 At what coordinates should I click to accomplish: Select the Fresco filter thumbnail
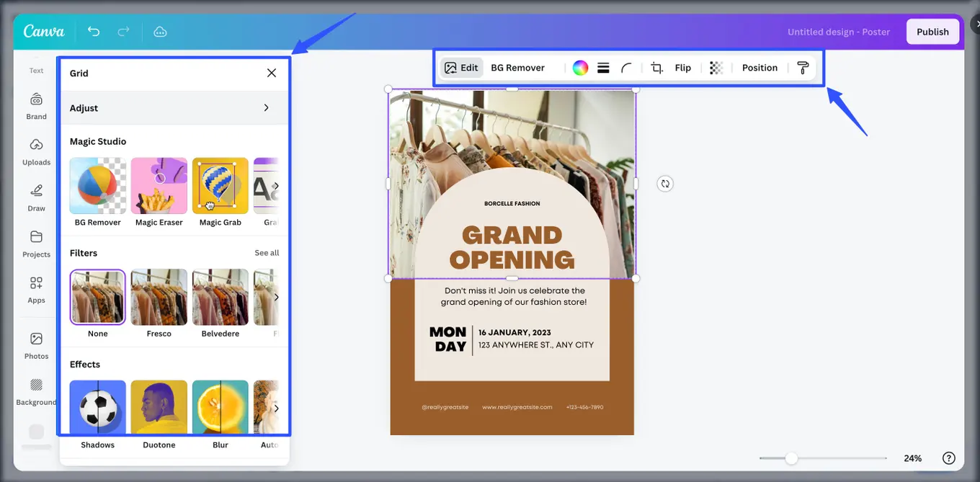159,297
